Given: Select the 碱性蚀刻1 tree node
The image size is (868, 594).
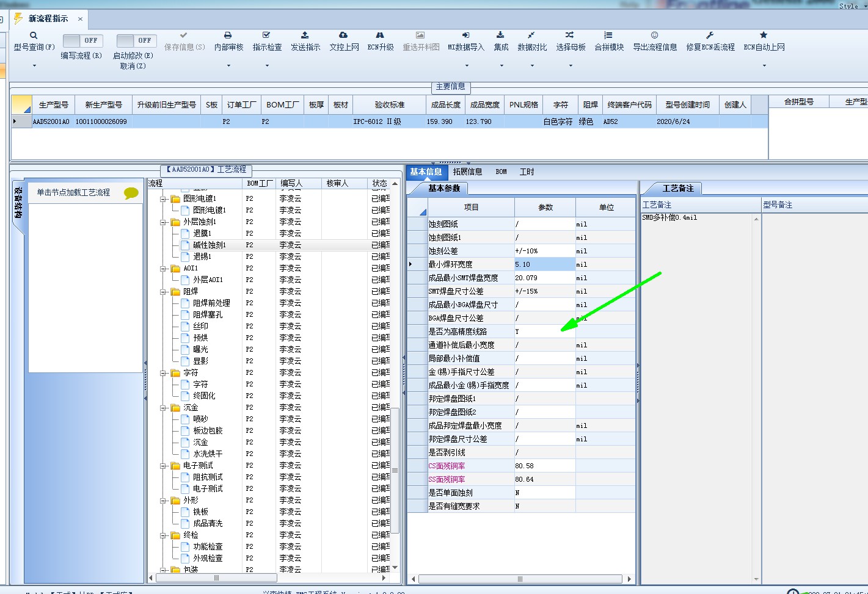Looking at the screenshot, I should (210, 245).
